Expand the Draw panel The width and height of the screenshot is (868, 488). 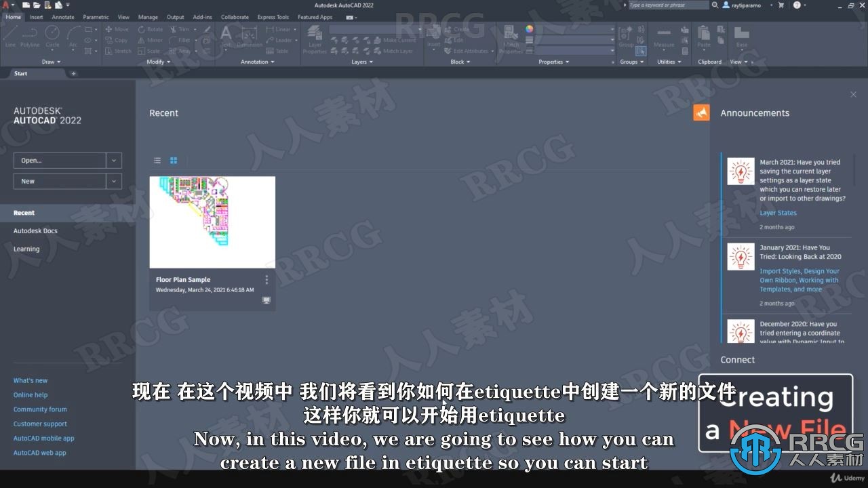51,62
